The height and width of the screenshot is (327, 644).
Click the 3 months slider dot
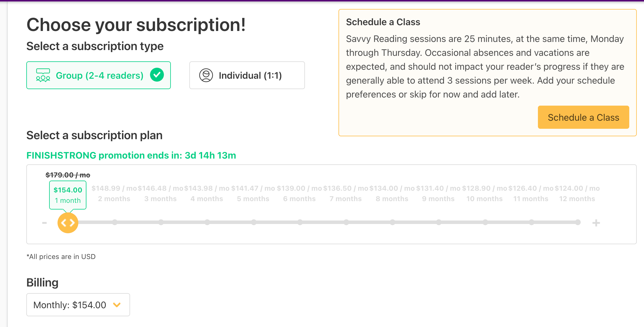(x=161, y=222)
